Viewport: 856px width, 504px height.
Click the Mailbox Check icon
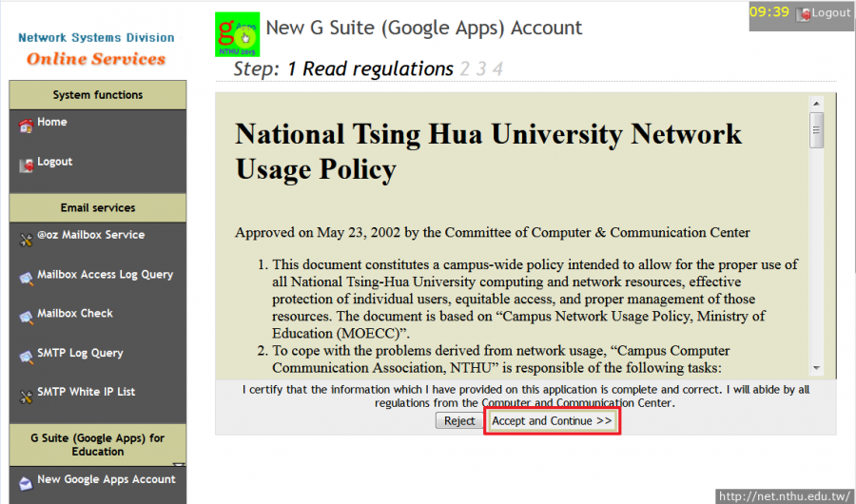click(x=26, y=317)
